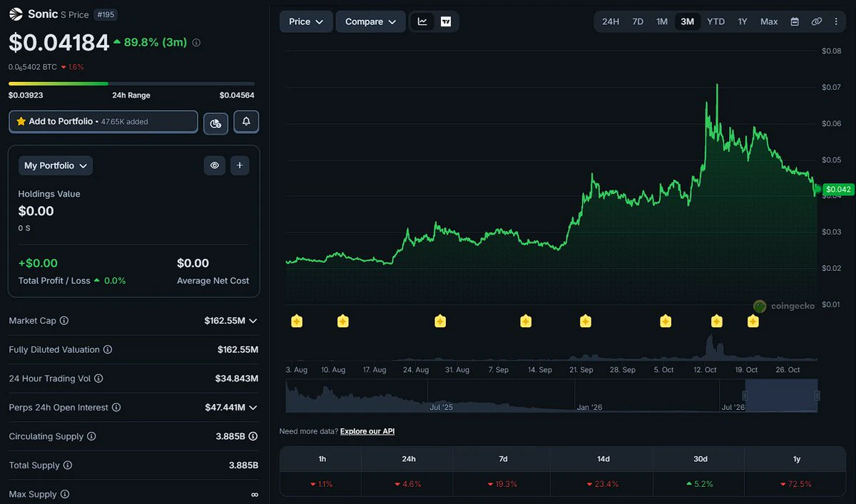Image resolution: width=856 pixels, height=504 pixels.
Task: Switch to the 1M time range
Action: [662, 21]
